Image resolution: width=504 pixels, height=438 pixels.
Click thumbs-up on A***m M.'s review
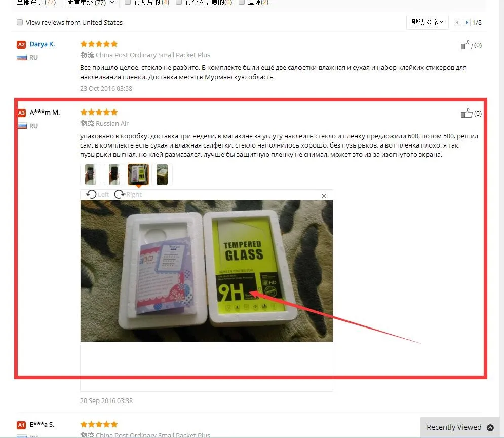467,113
